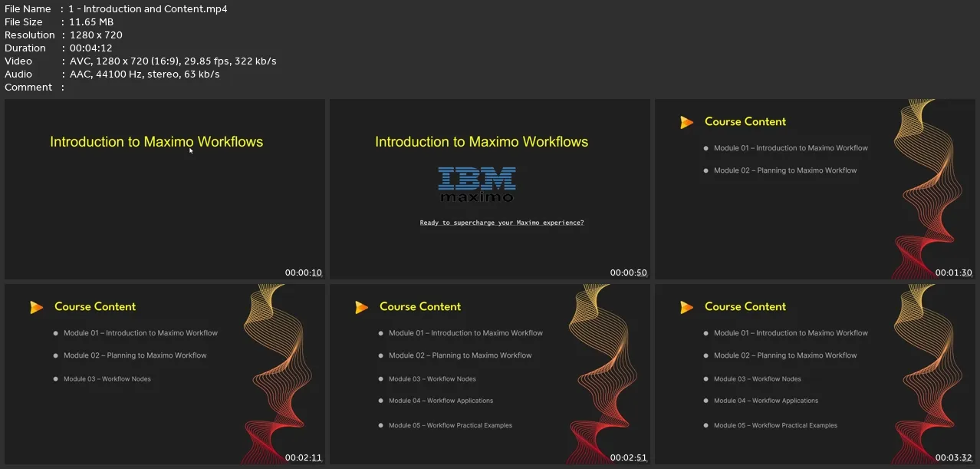Open the thumbnail timestamped 00:01:30

pyautogui.click(x=815, y=189)
